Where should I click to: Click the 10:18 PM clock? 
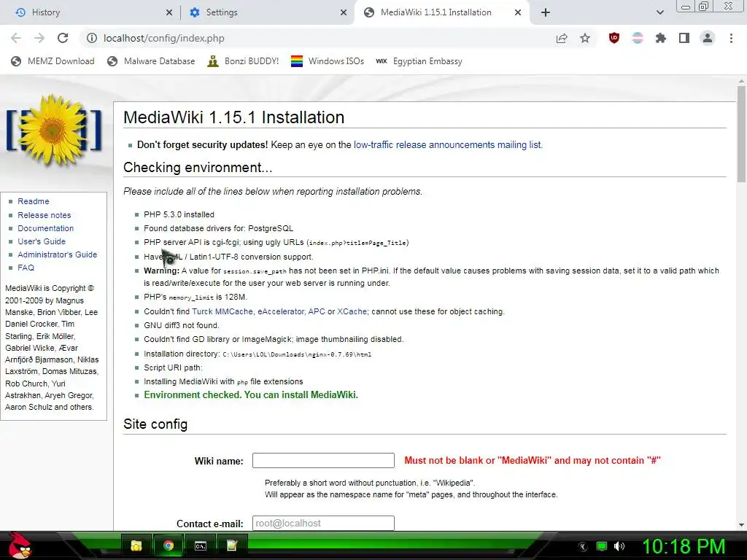pyautogui.click(x=684, y=547)
